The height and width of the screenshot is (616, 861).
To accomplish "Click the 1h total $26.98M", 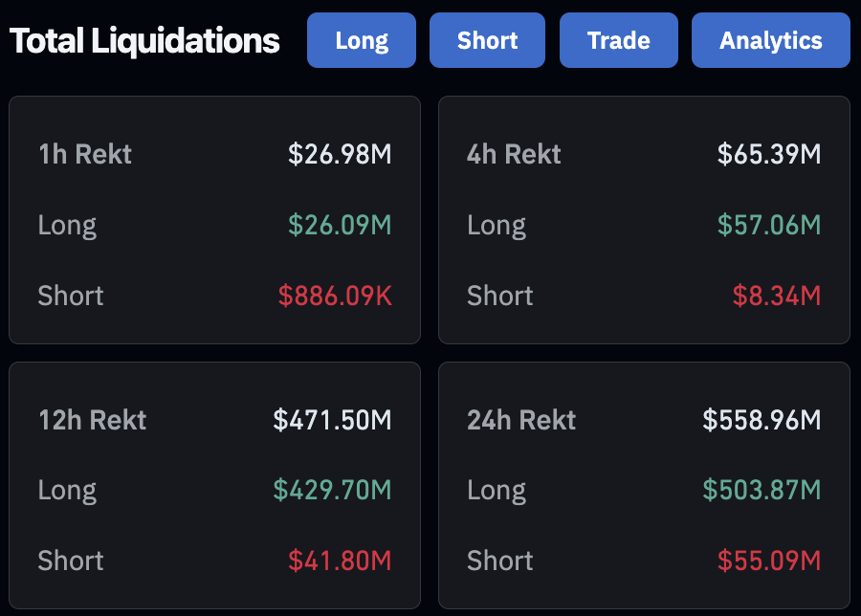I will 340,154.
